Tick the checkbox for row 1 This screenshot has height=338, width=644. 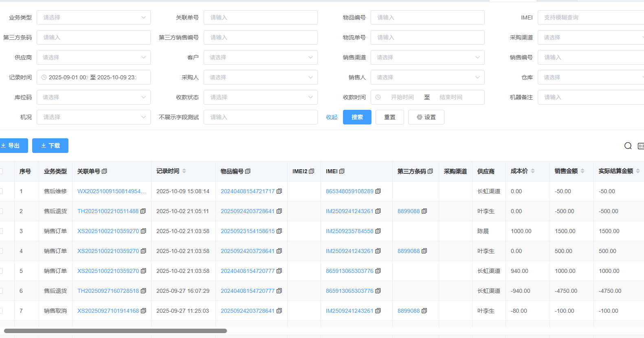(x=1, y=191)
